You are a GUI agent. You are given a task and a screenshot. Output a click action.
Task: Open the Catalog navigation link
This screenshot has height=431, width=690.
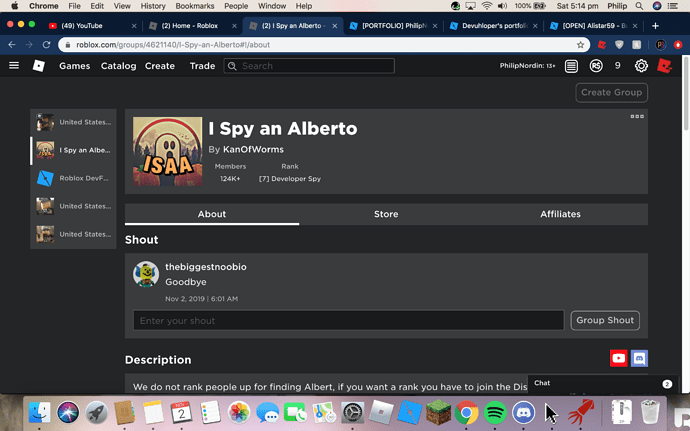click(x=118, y=66)
